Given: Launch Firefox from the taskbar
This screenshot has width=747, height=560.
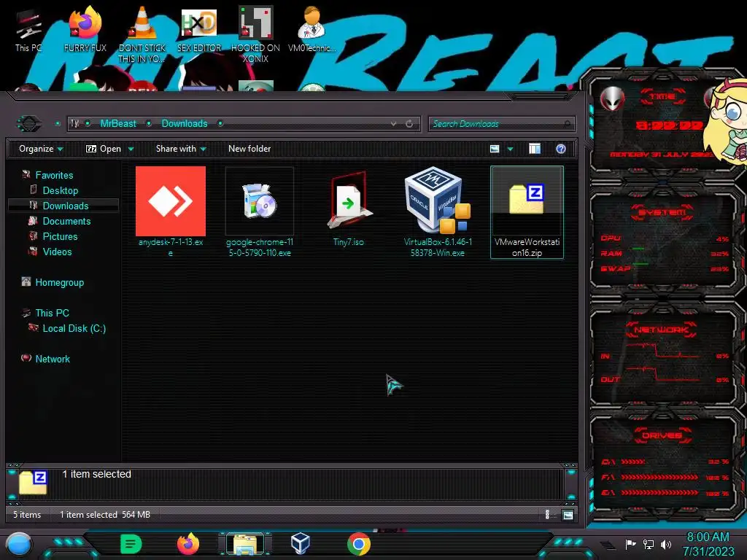Looking at the screenshot, I should 188,544.
